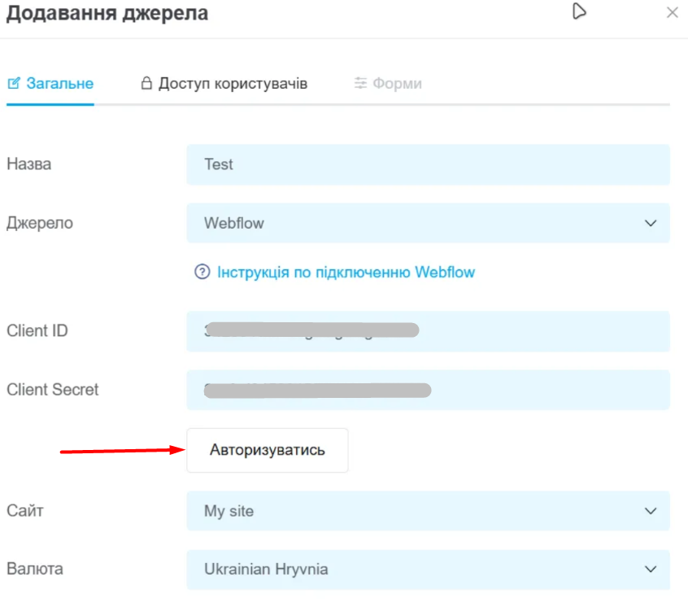Click the question mark help icon
Screen dimensions: 688x616
click(x=202, y=272)
